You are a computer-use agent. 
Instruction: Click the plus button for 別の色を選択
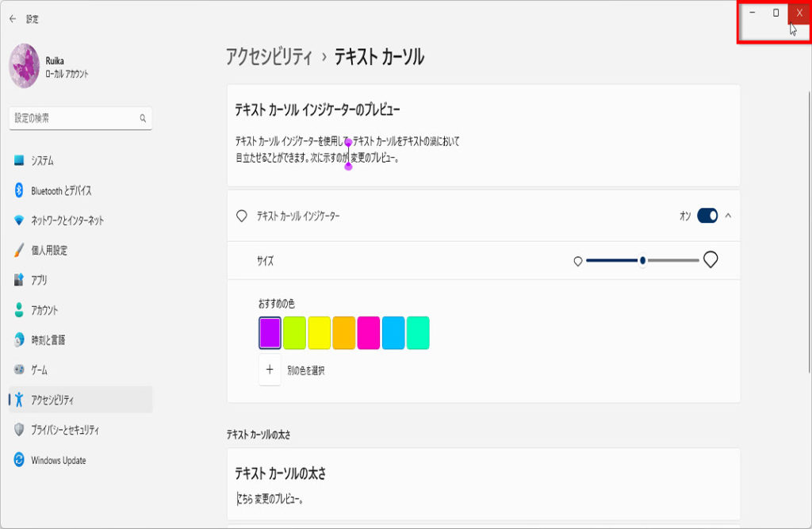coord(270,370)
